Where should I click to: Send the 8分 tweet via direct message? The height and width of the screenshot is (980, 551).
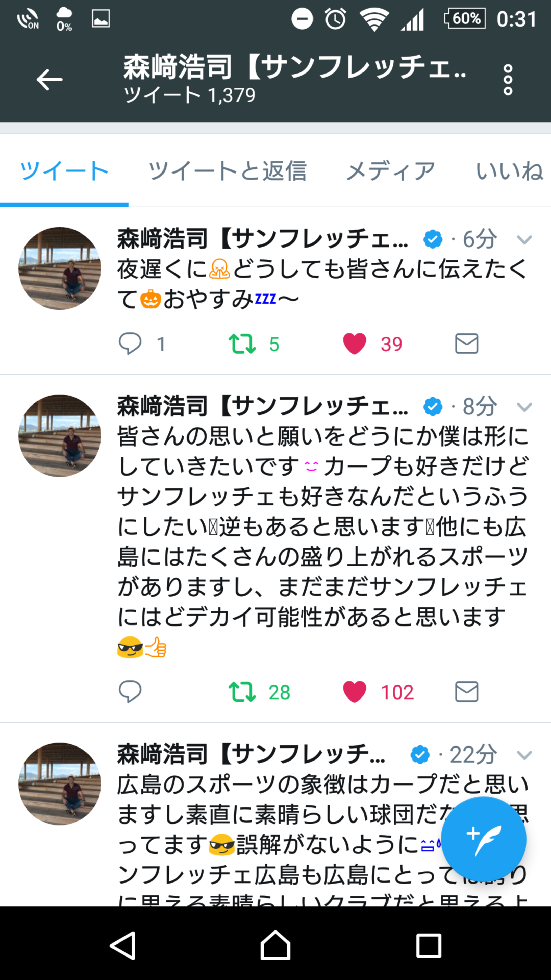click(467, 692)
